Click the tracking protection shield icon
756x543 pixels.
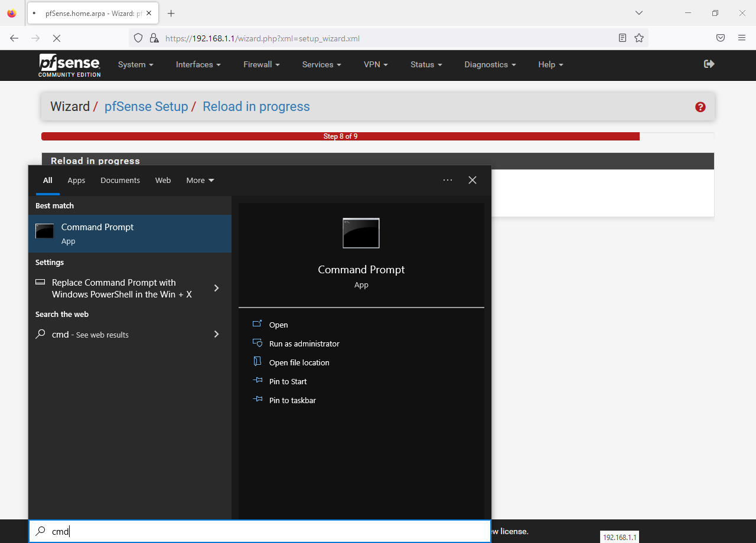click(138, 38)
